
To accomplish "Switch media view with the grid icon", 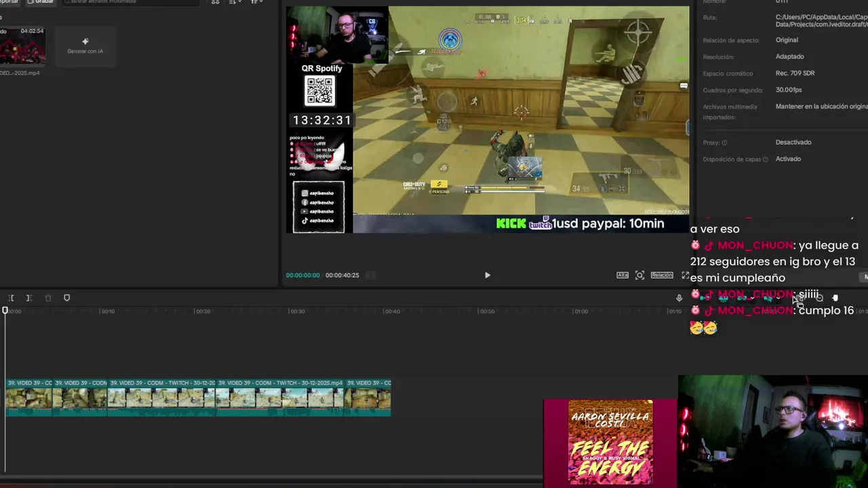I will coord(216,2).
